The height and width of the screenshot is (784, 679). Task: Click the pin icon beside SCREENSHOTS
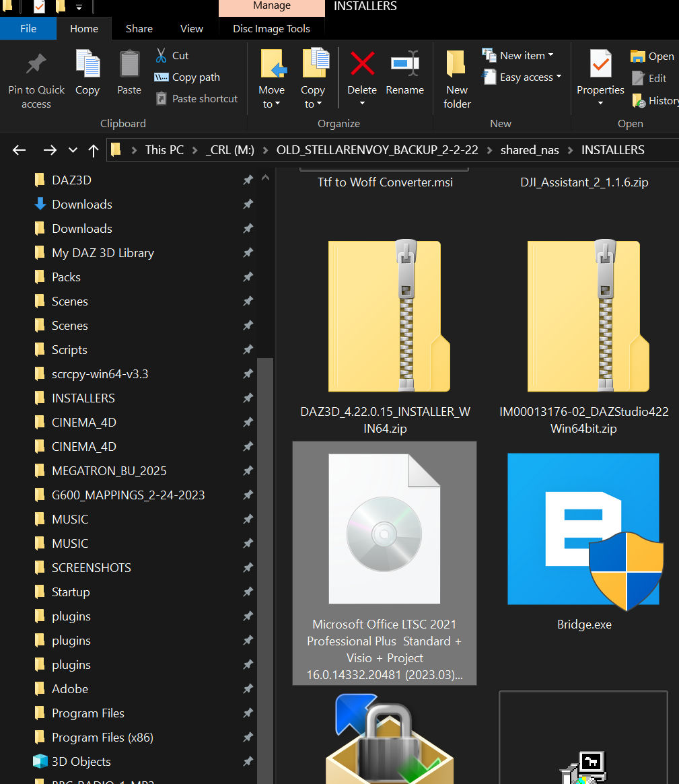(x=248, y=567)
